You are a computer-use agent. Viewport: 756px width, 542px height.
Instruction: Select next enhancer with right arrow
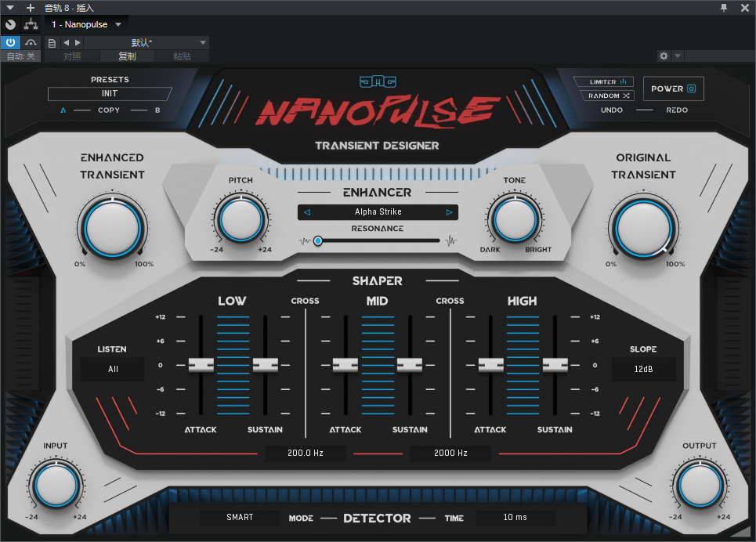[x=449, y=212]
